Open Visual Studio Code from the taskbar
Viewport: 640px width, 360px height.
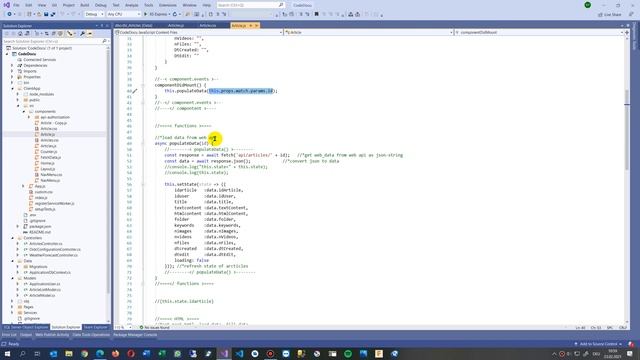click(x=240, y=353)
